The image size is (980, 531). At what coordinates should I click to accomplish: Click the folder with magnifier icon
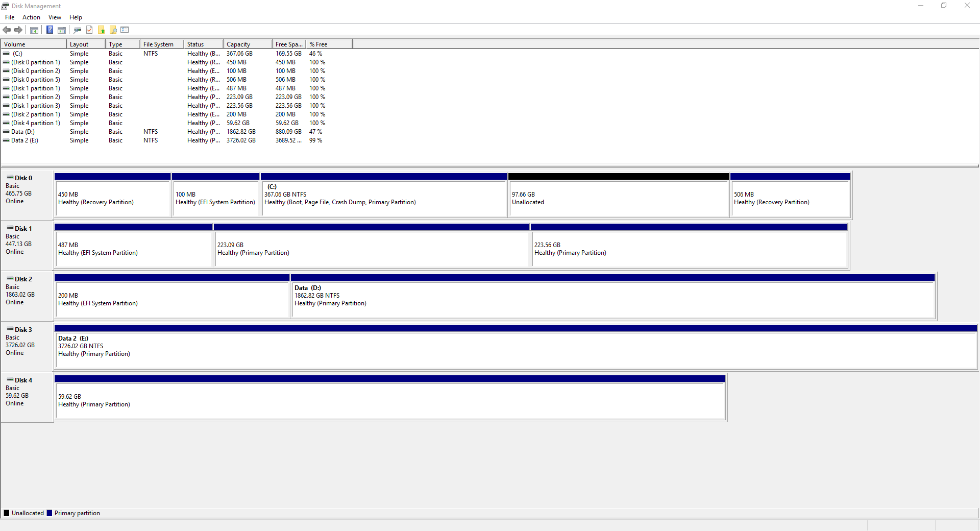click(113, 30)
